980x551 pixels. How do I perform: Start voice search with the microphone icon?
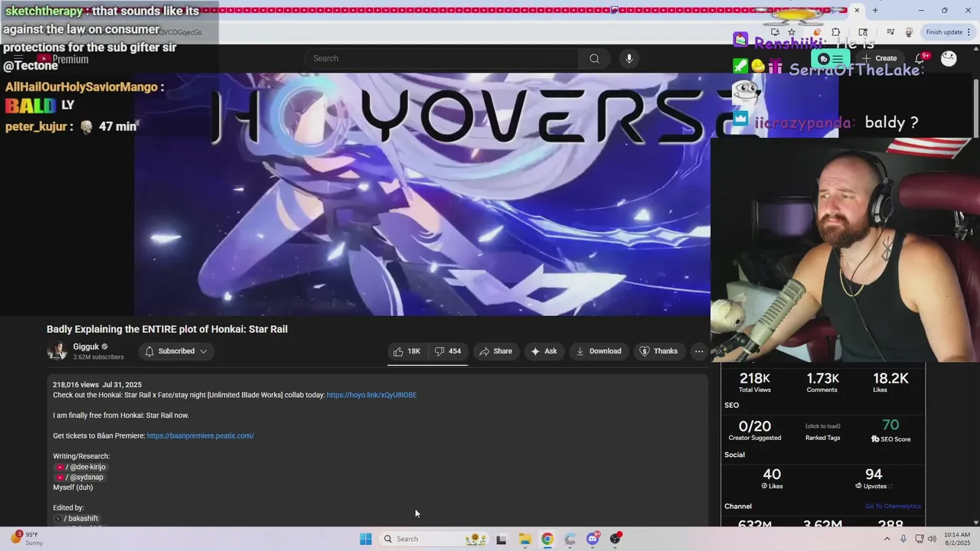coord(629,58)
